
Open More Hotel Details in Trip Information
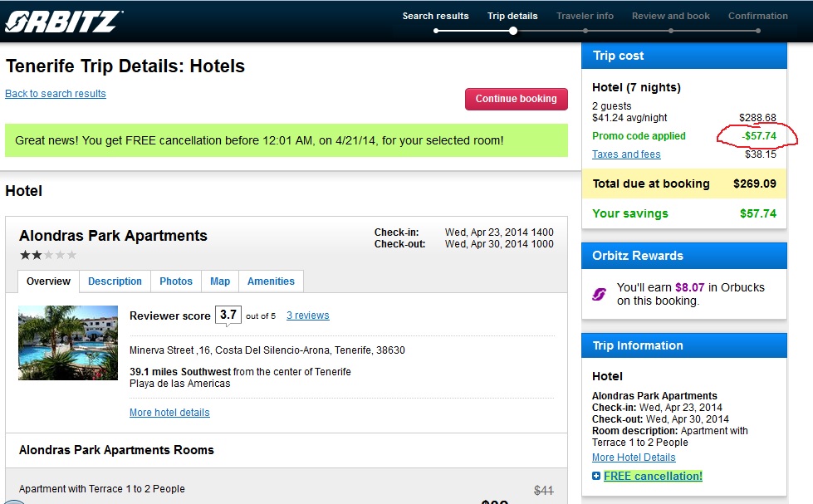(634, 458)
